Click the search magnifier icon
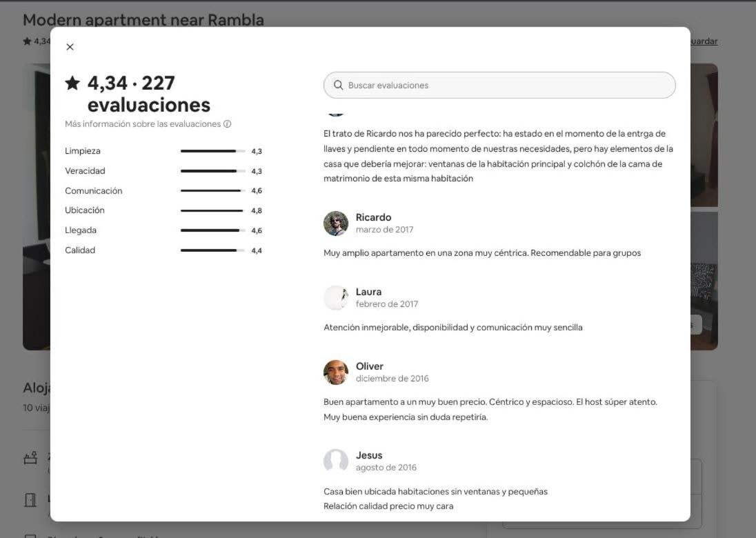This screenshot has width=756, height=538. point(339,86)
